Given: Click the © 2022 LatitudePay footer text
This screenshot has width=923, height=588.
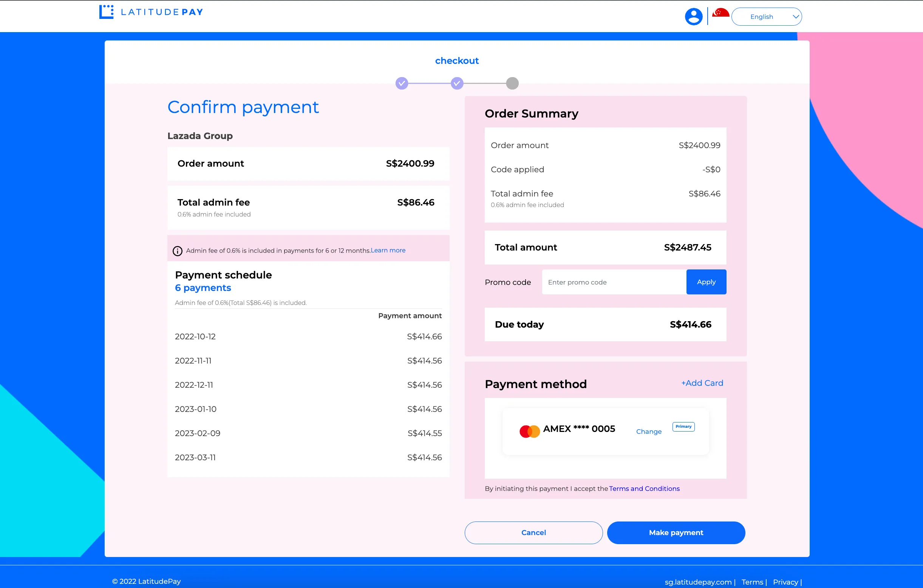Looking at the screenshot, I should pos(147,582).
